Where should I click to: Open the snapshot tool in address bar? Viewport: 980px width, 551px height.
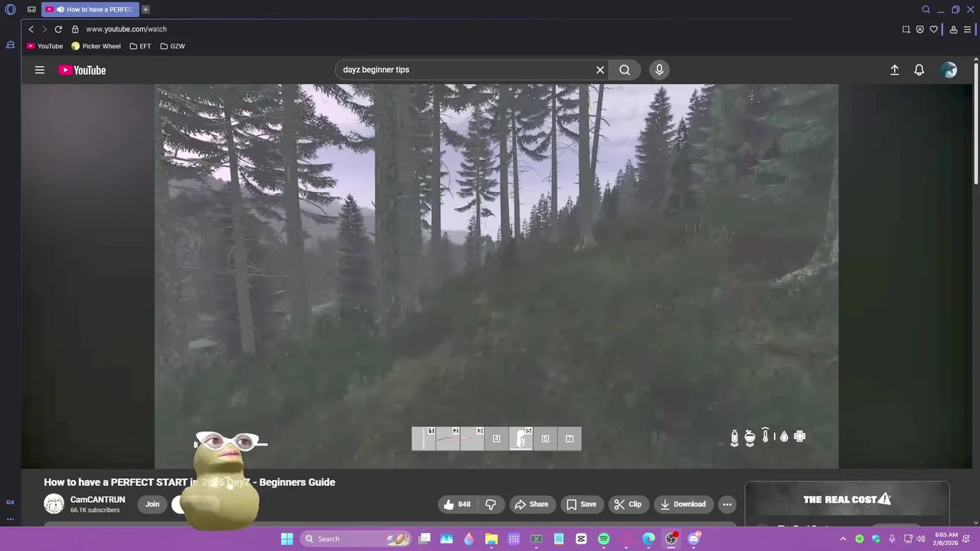coord(906,29)
